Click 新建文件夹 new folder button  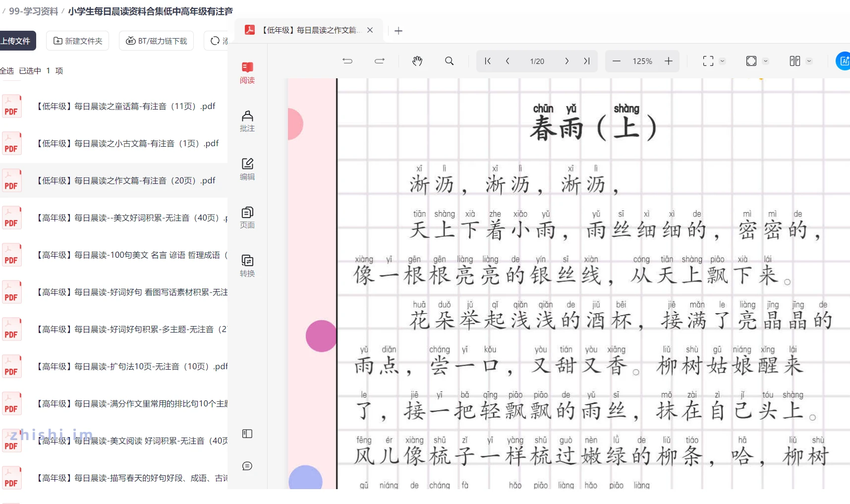(x=78, y=41)
